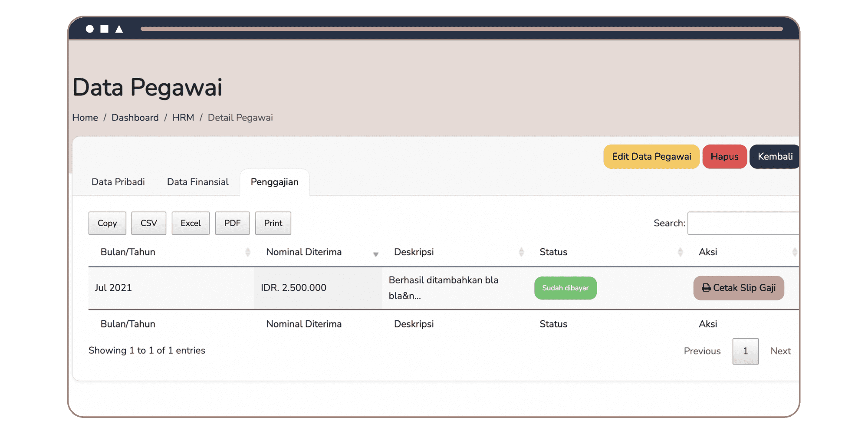Viewport: 868px width, 434px height.
Task: Select the Penggajian tab
Action: point(274,182)
